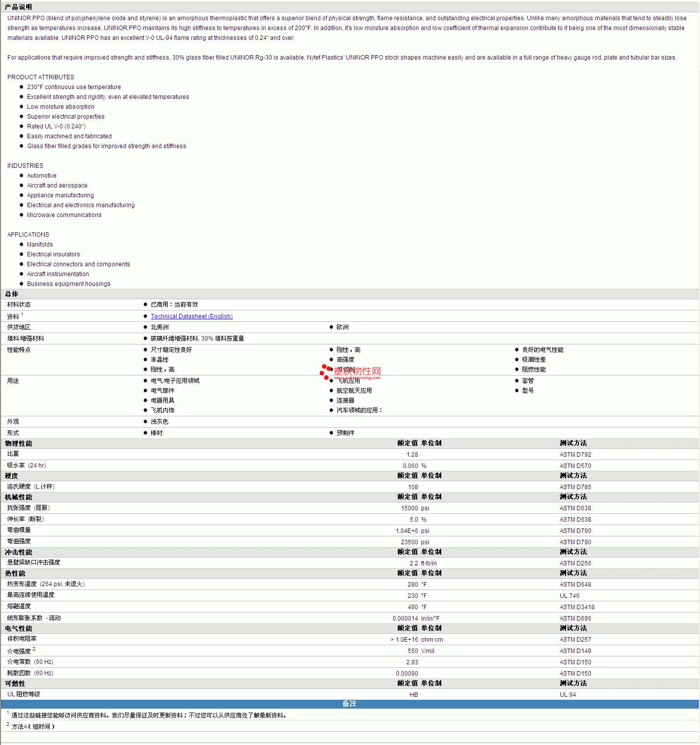
Task: Click the 北美洲 region entry
Action: point(160,327)
